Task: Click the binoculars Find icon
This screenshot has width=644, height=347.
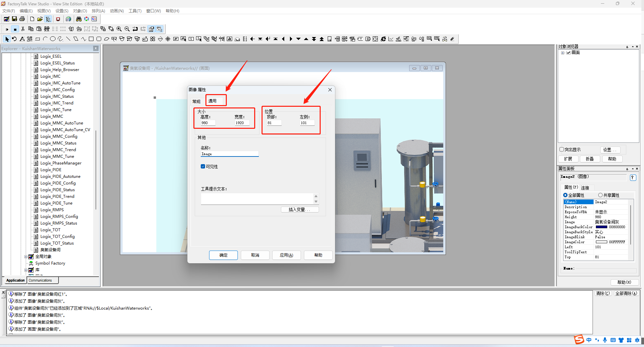Action: (79, 19)
